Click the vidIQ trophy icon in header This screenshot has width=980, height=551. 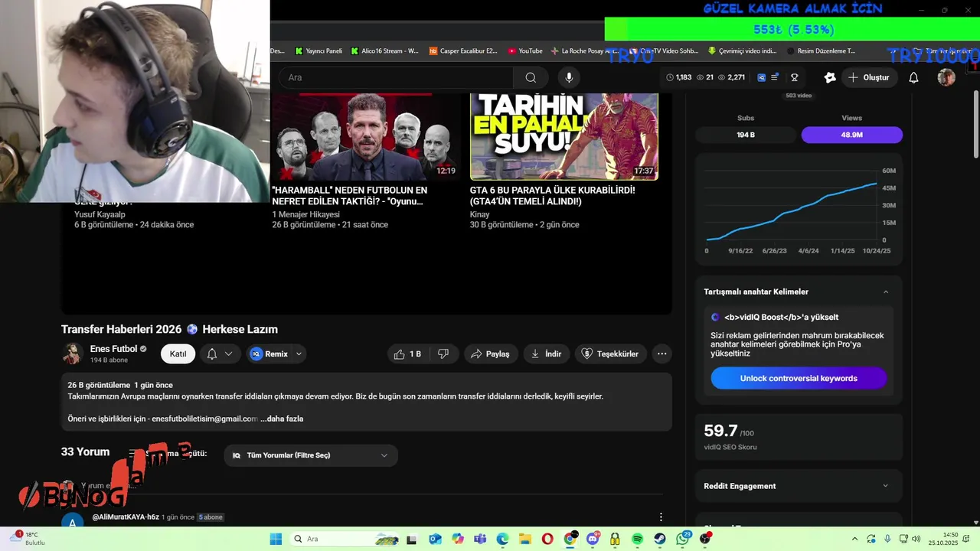pos(795,77)
